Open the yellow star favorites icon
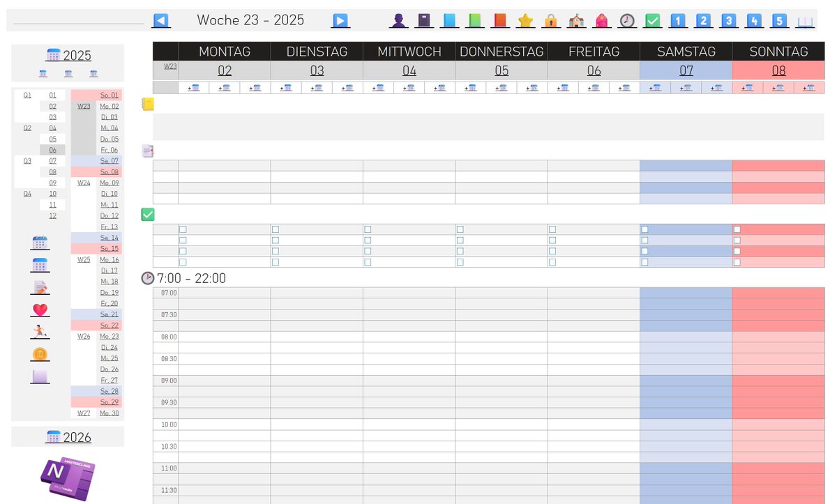Viewport: 837px width, 504px height. (525, 20)
